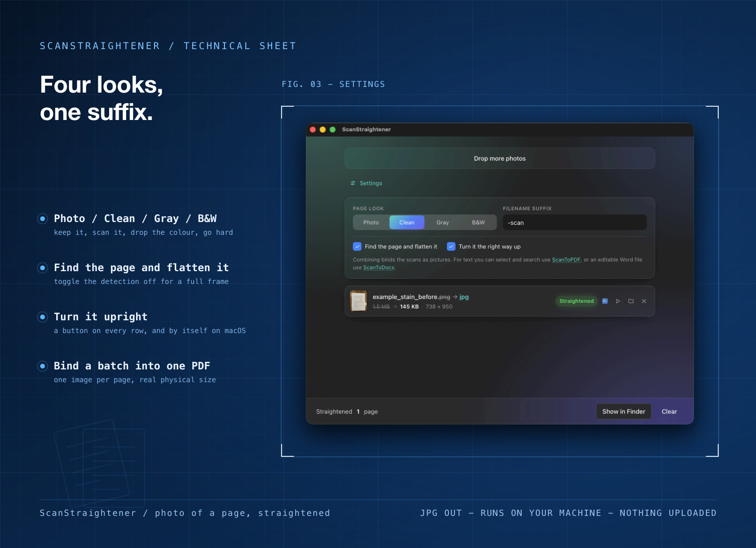Open the ScanToPDF link
This screenshot has height=548, width=756.
tap(566, 260)
